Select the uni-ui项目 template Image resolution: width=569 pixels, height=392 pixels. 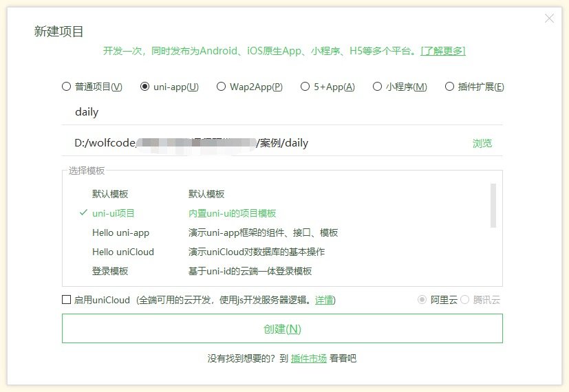(114, 213)
